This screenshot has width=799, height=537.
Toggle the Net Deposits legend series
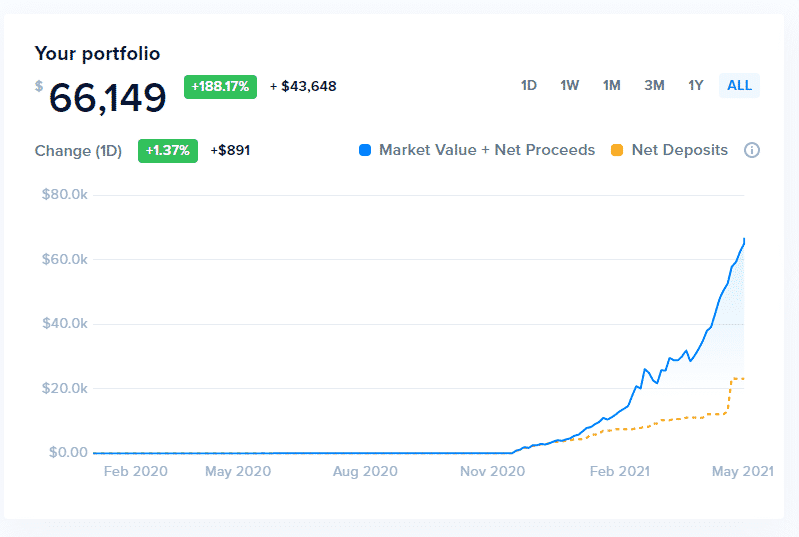coord(679,150)
